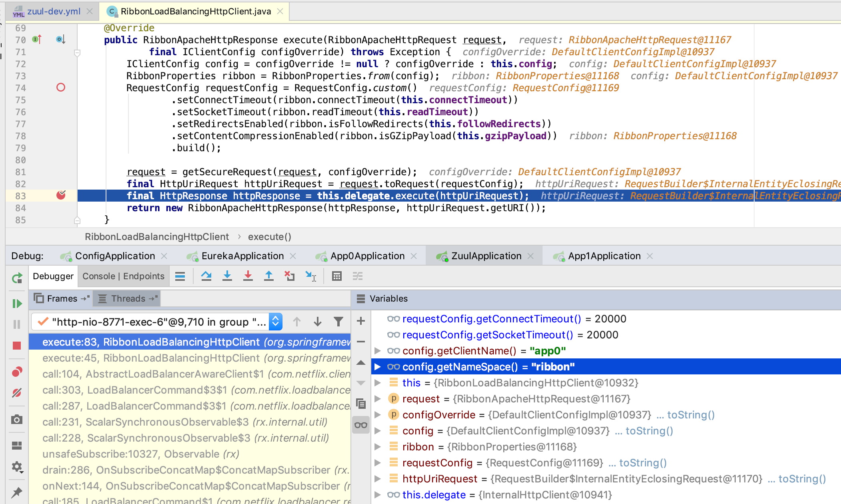841x504 pixels.
Task: Stop the debugging session
Action: 17,346
